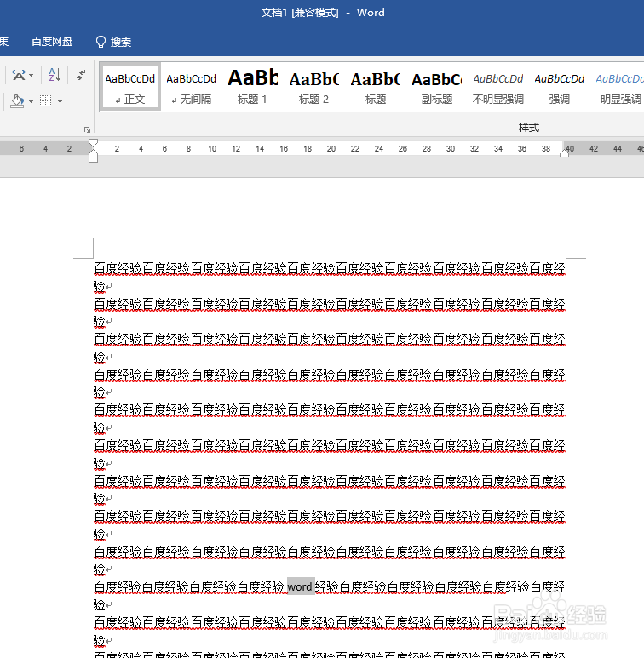Apply the 无间隔 style
Image resolution: width=644 pixels, height=658 pixels.
click(192, 88)
